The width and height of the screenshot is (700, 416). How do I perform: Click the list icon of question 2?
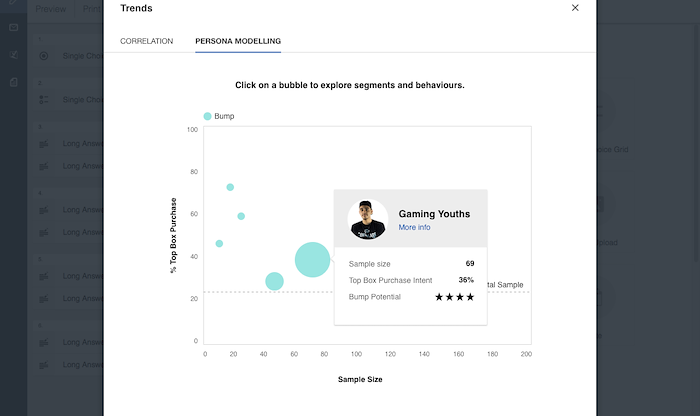point(44,100)
